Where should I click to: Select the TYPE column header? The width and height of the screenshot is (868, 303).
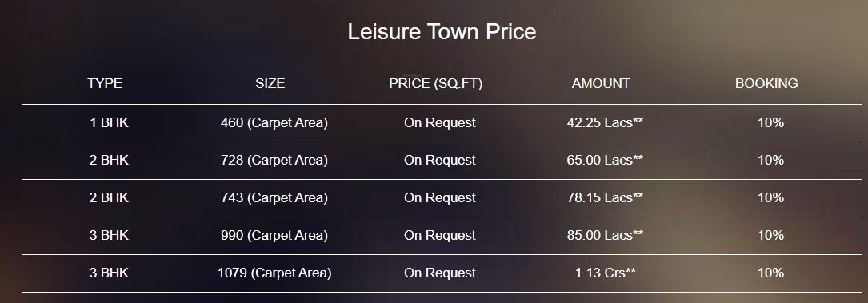105,83
